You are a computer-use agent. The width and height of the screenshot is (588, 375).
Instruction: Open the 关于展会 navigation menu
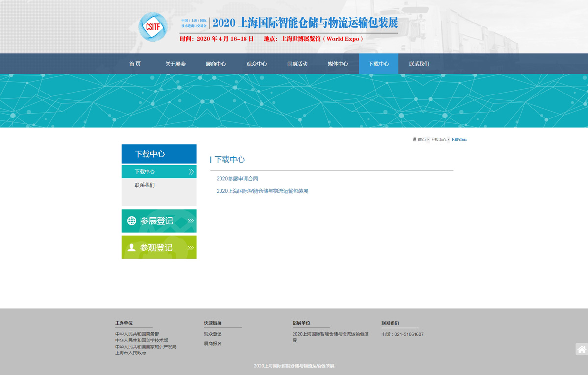pos(175,64)
